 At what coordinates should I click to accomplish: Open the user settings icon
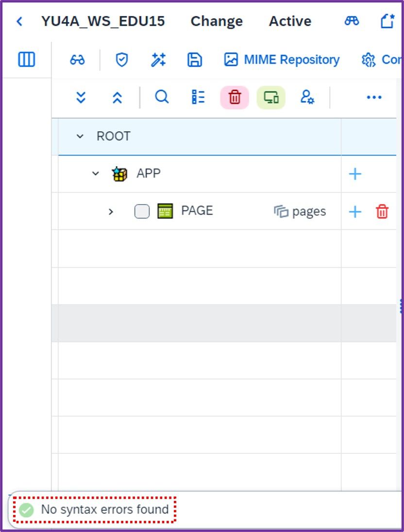pyautogui.click(x=307, y=97)
